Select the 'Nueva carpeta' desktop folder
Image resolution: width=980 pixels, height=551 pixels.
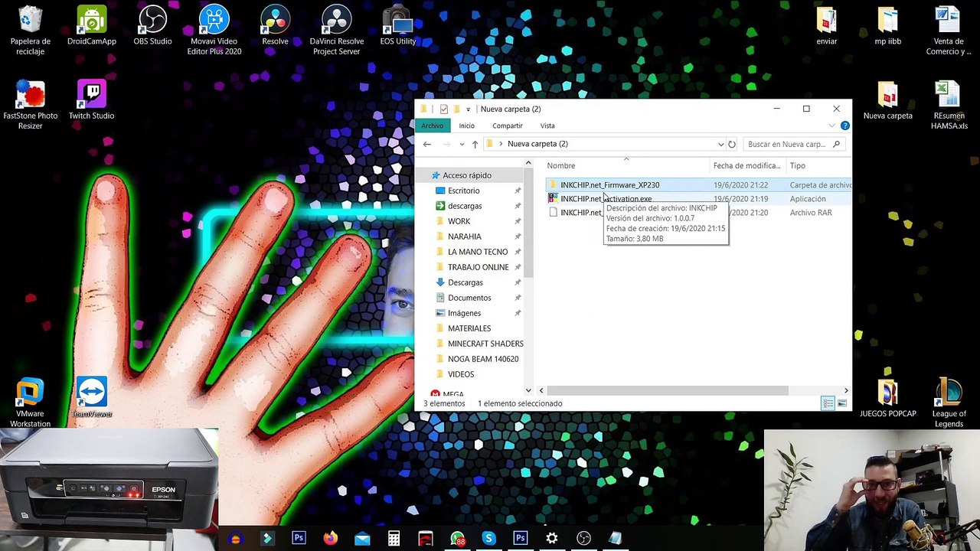point(887,100)
